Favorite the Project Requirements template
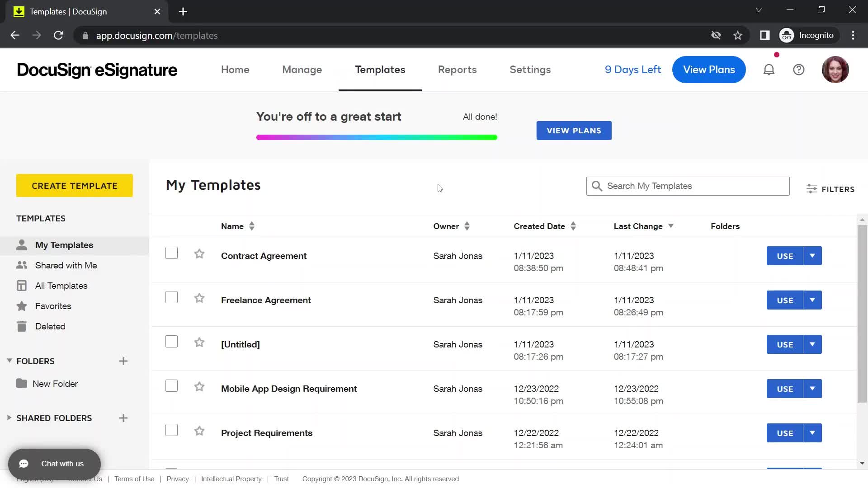Viewport: 868px width, 488px height. (x=199, y=431)
